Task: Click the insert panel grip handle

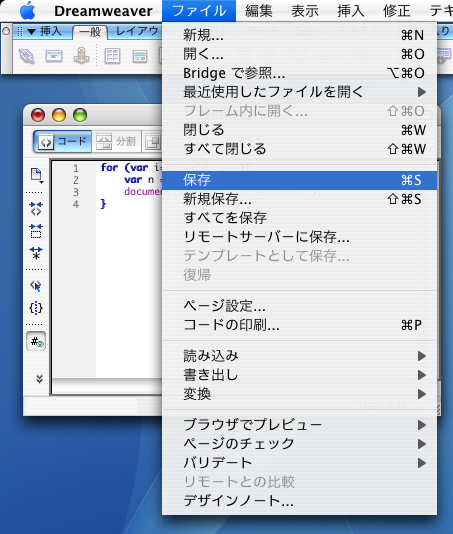Action: pos(20,32)
